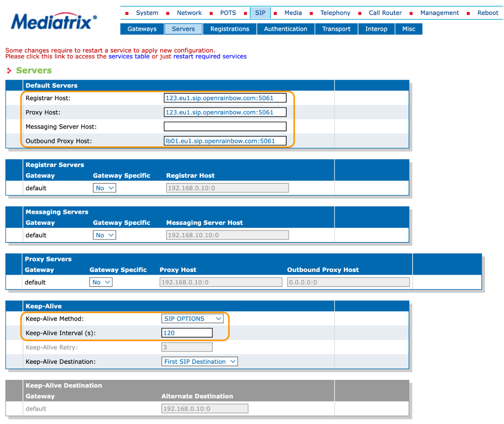Viewport: 504px width, 424px height.
Task: Follow the services table link
Action: [x=129, y=56]
